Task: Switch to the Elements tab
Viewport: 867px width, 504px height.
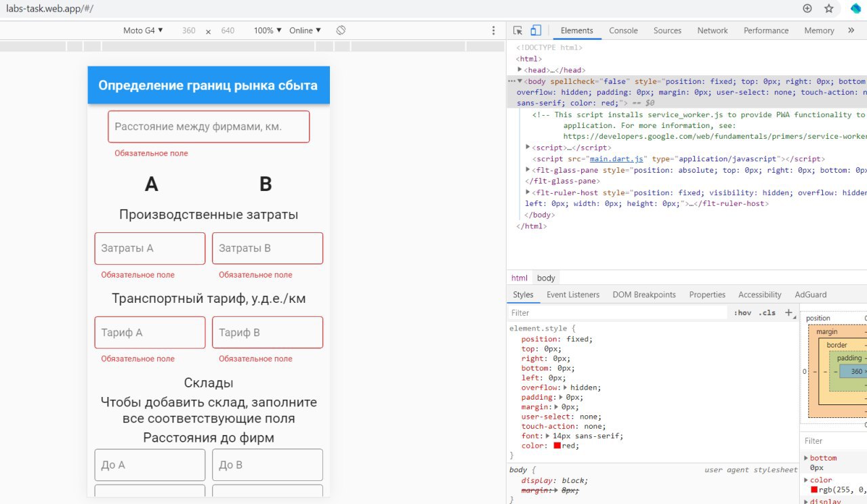Action: pos(576,30)
